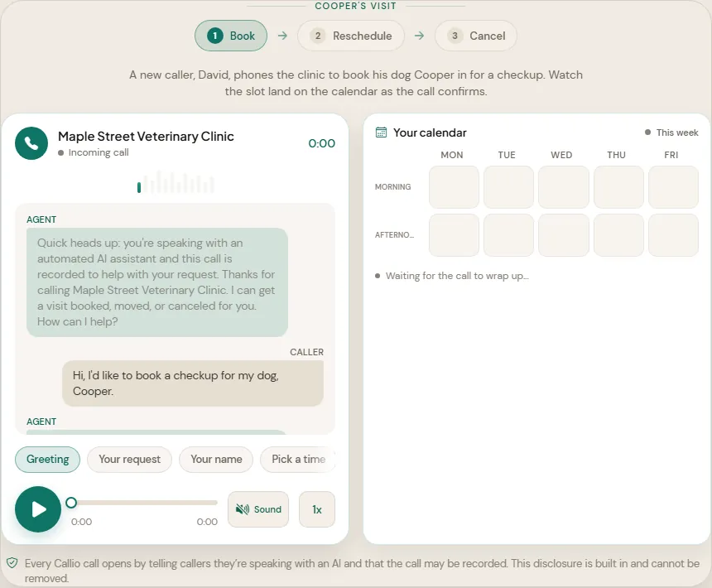Start playback with the play button
This screenshot has height=588, width=712.
[x=38, y=509]
